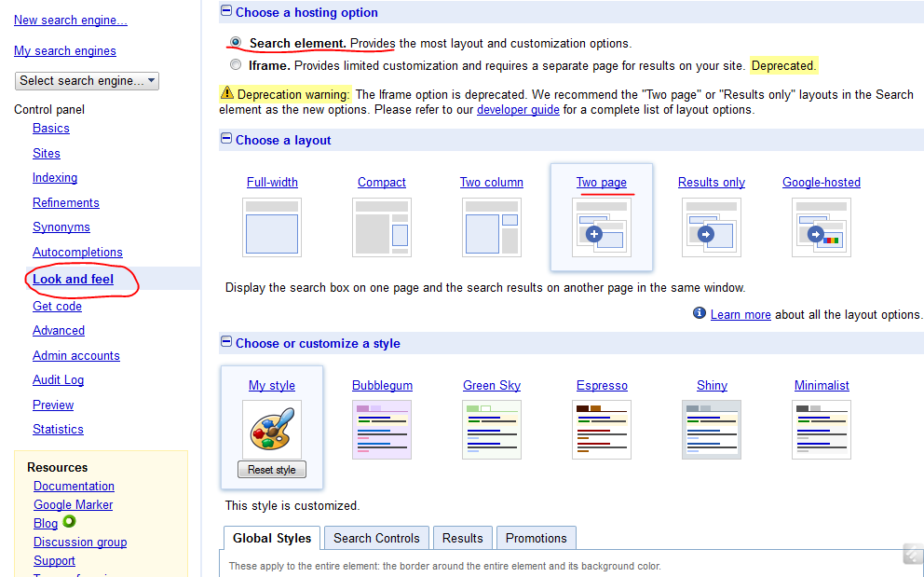Image resolution: width=924 pixels, height=577 pixels.
Task: Select the Espresso style preview thumbnail
Action: pos(602,430)
